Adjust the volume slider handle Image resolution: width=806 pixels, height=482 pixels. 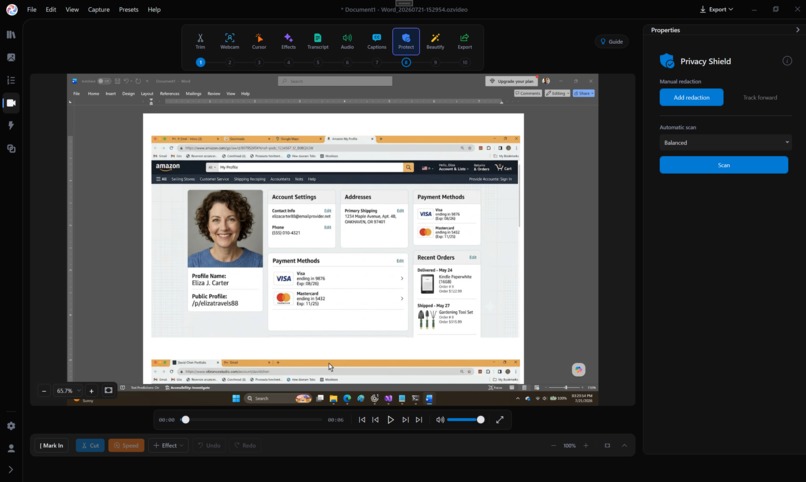(x=481, y=420)
